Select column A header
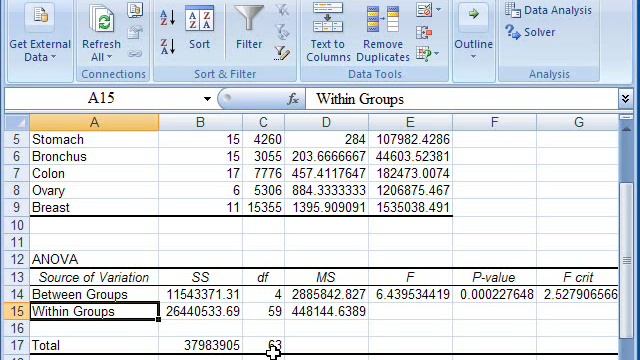 pos(94,122)
